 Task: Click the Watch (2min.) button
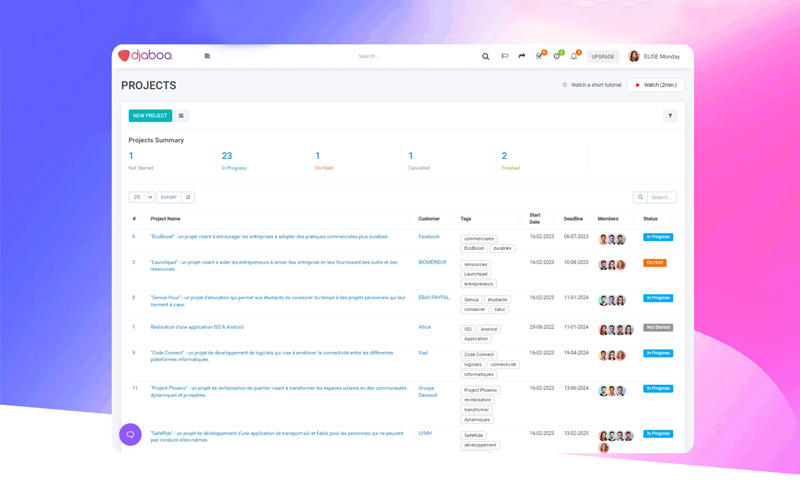click(656, 85)
